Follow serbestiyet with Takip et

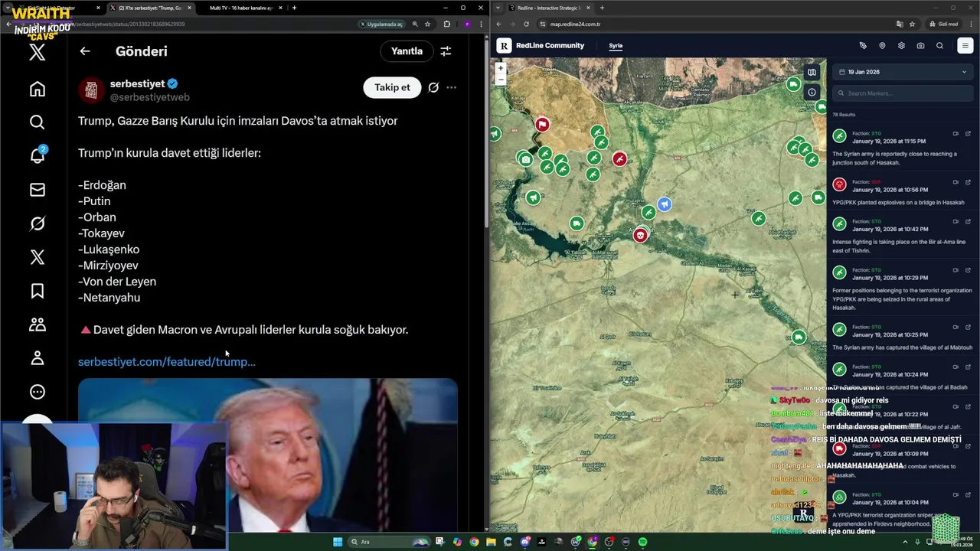coord(392,87)
